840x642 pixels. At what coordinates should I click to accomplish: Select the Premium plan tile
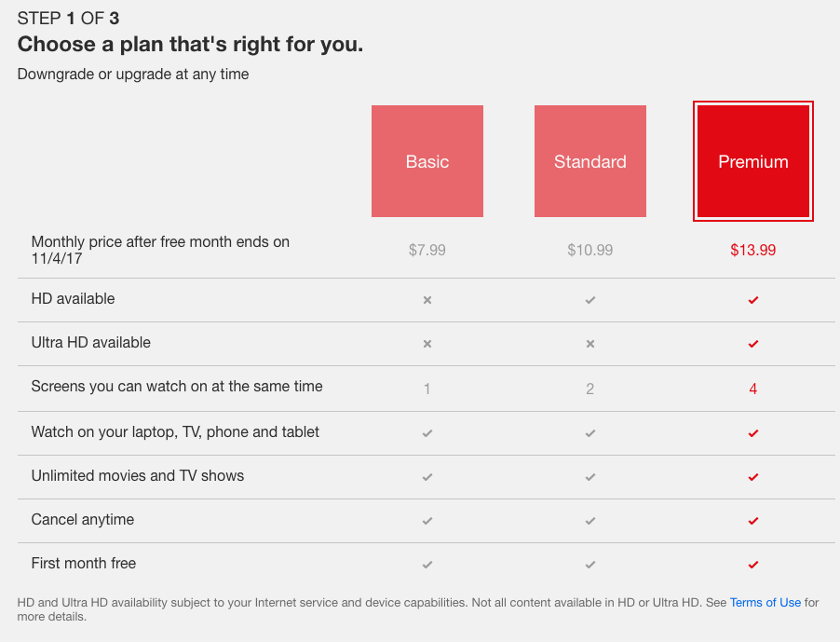pyautogui.click(x=752, y=161)
